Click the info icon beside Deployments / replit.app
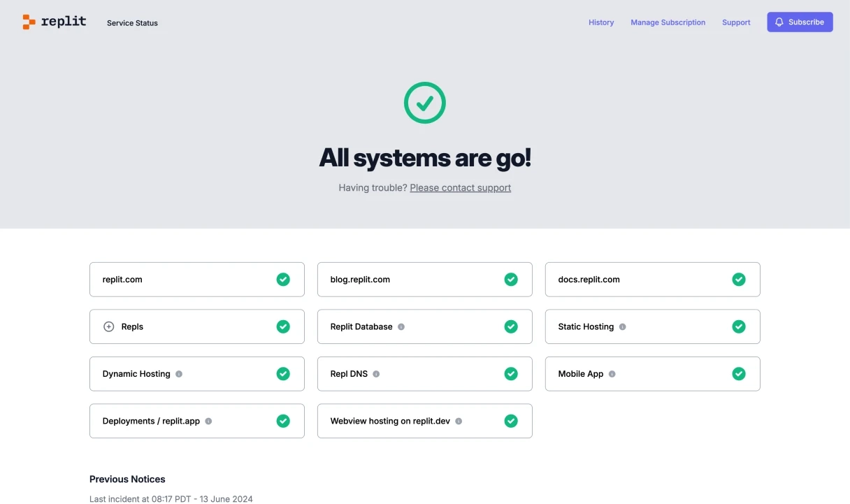Screen dimensions: 850x504 (208, 422)
